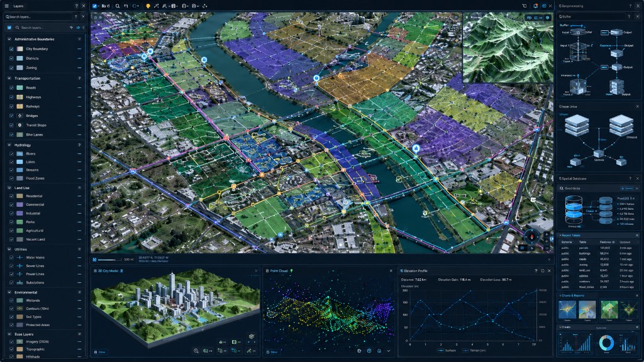Collapse the Utilities layer group chevron

point(9,249)
